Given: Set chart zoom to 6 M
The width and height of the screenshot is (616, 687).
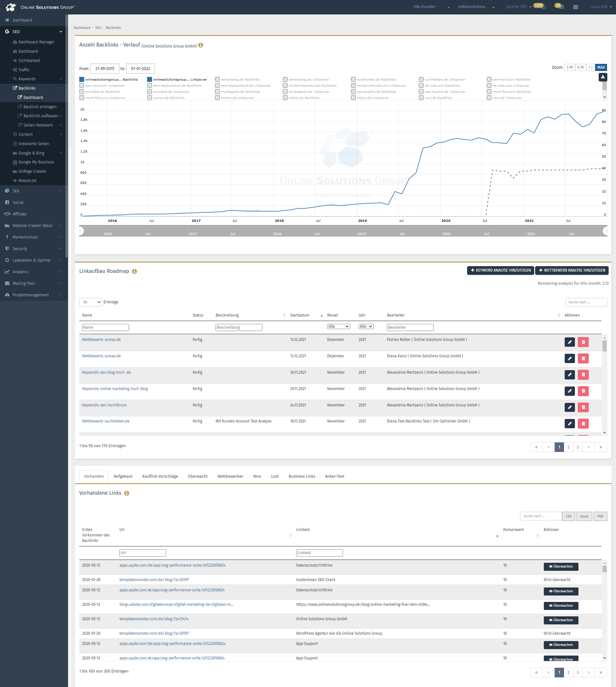Looking at the screenshot, I should [x=580, y=67].
